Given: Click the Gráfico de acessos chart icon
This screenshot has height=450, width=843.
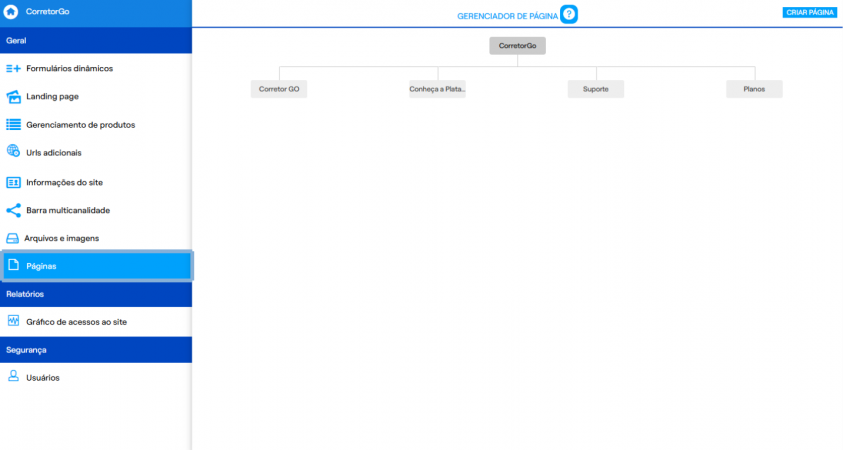Looking at the screenshot, I should [13, 321].
